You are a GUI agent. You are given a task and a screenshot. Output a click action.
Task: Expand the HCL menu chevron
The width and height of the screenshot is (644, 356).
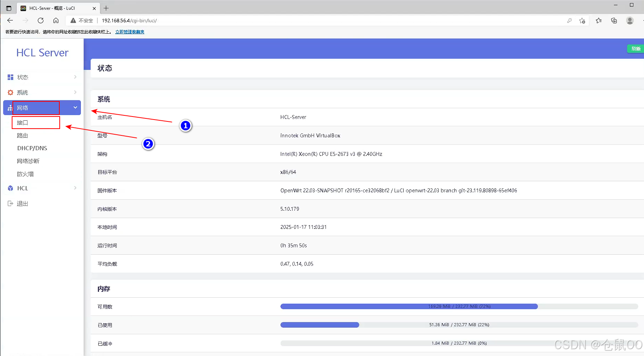coord(74,188)
